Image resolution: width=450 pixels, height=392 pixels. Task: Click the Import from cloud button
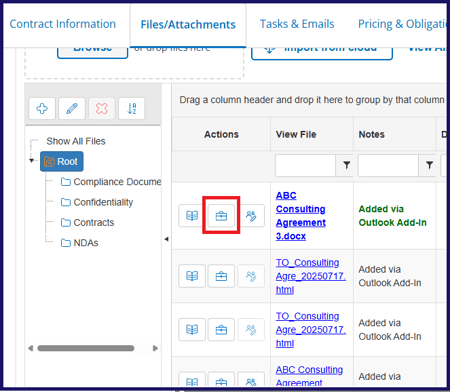point(322,53)
